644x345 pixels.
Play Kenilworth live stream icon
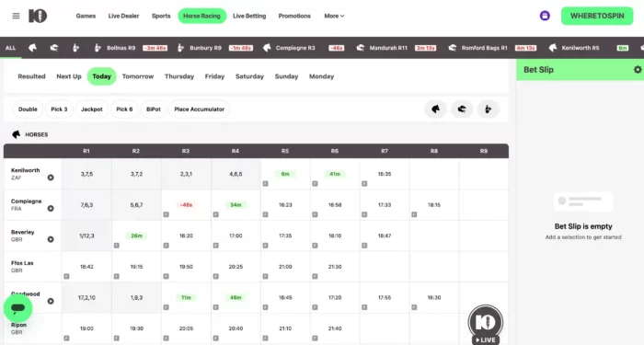51,178
